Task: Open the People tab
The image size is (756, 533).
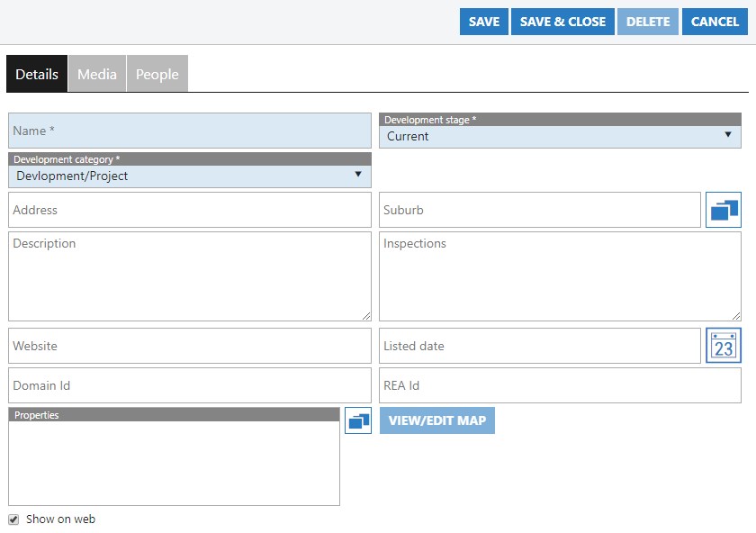Action: coord(157,74)
